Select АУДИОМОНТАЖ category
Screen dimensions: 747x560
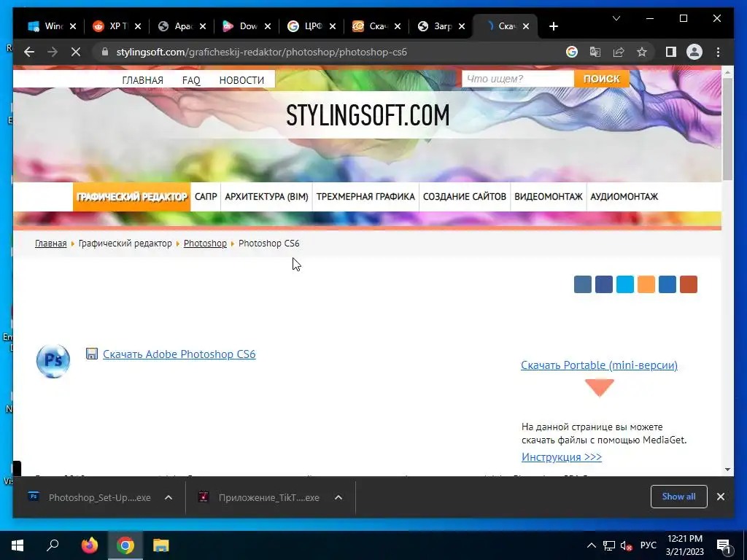[624, 196]
